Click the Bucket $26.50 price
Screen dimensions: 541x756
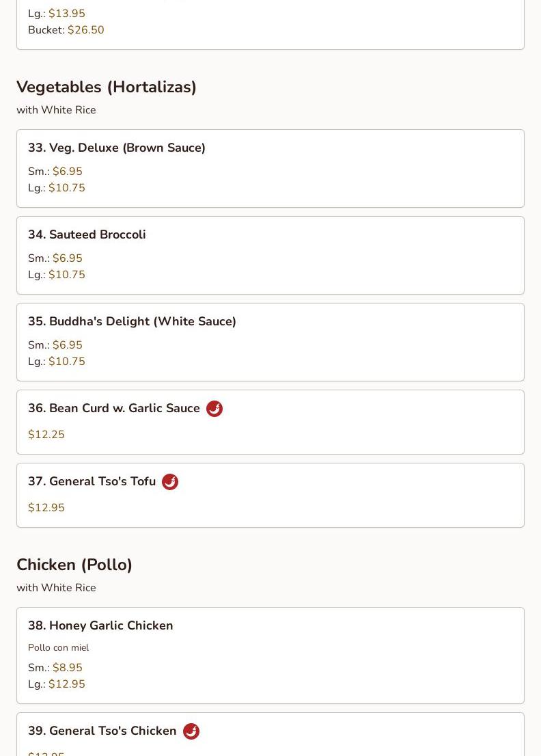[66, 30]
